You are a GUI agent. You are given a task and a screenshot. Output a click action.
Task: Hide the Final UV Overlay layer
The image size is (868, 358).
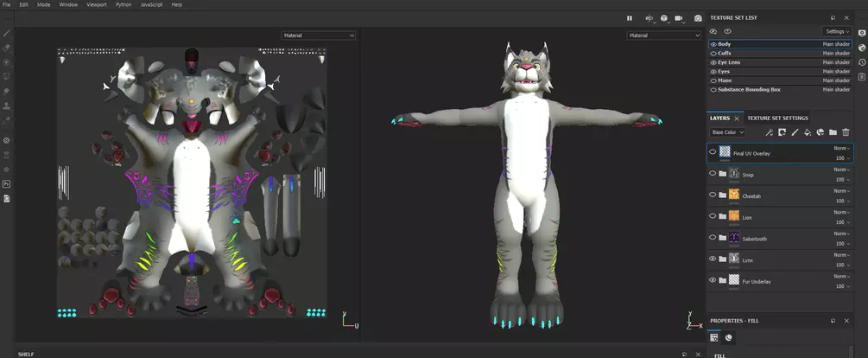click(713, 152)
